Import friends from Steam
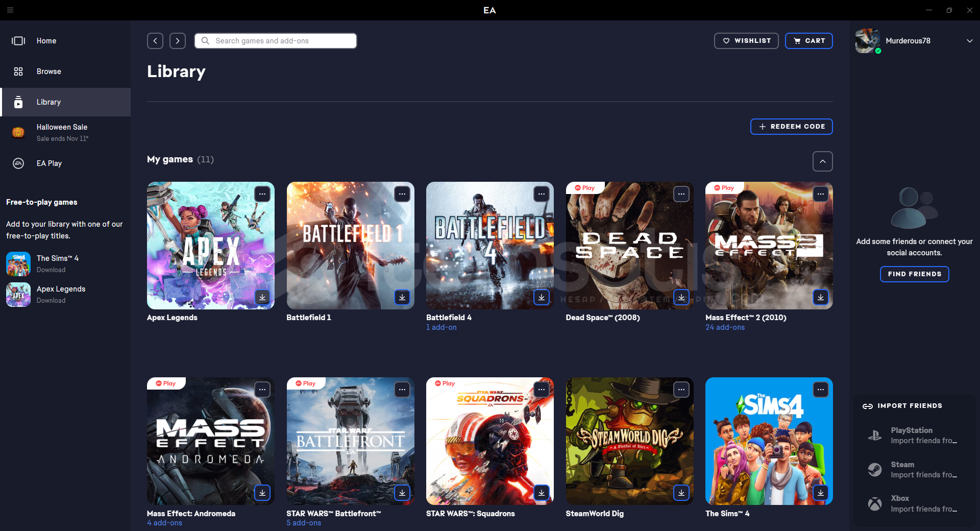The width and height of the screenshot is (980, 531). (x=915, y=470)
